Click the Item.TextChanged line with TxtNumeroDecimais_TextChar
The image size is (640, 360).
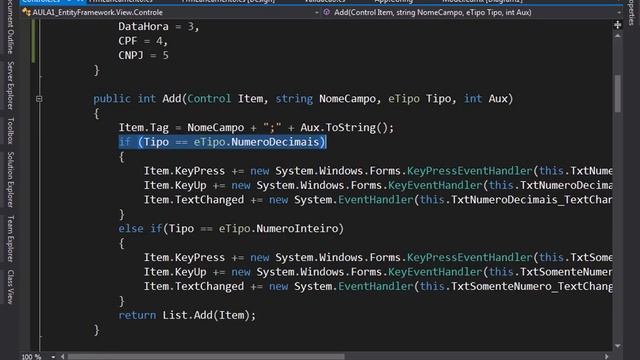[378, 200]
